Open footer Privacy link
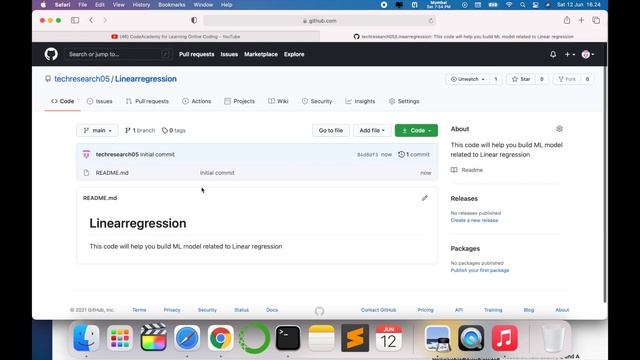The height and width of the screenshot is (360, 640). [172, 310]
